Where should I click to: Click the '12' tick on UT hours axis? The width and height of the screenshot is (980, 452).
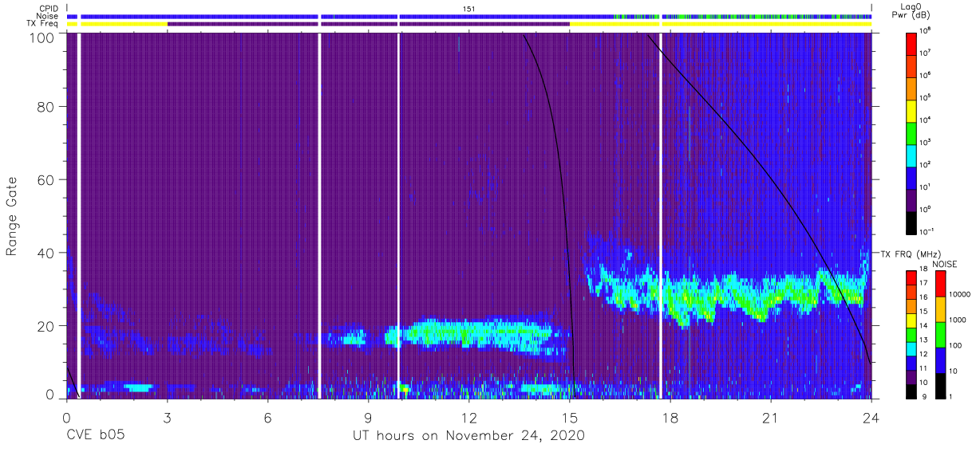(x=468, y=418)
